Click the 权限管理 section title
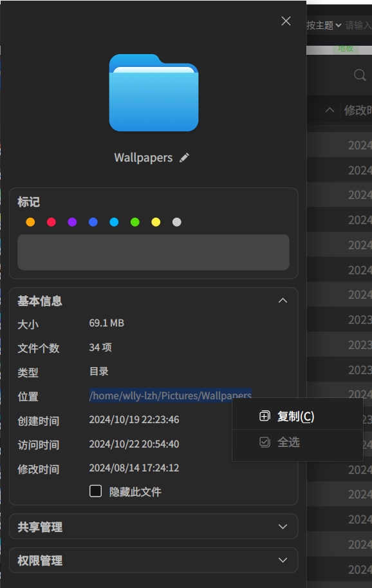This screenshot has height=588, width=372. point(40,560)
